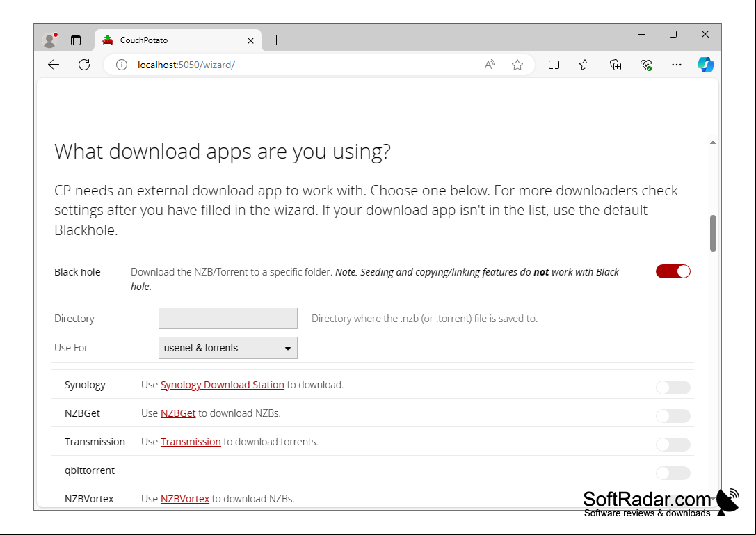The width and height of the screenshot is (756, 535).
Task: Open a new browser tab
Action: pyautogui.click(x=276, y=40)
